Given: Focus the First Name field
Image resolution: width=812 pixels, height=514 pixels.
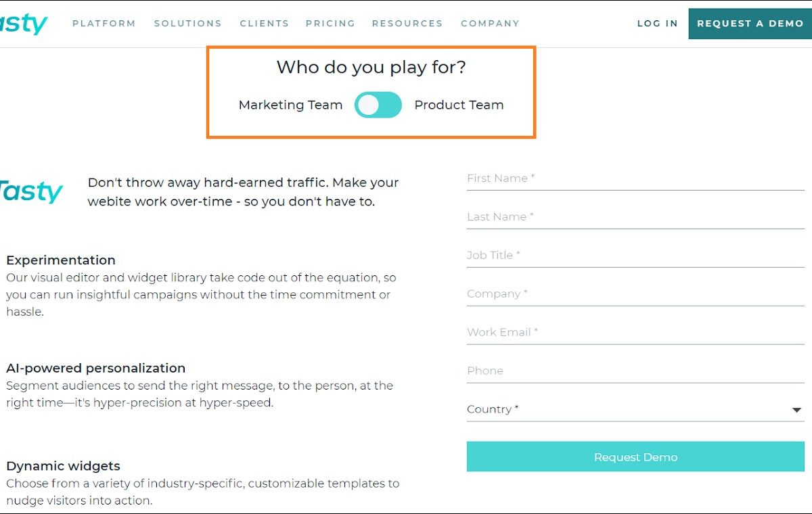Looking at the screenshot, I should point(635,179).
